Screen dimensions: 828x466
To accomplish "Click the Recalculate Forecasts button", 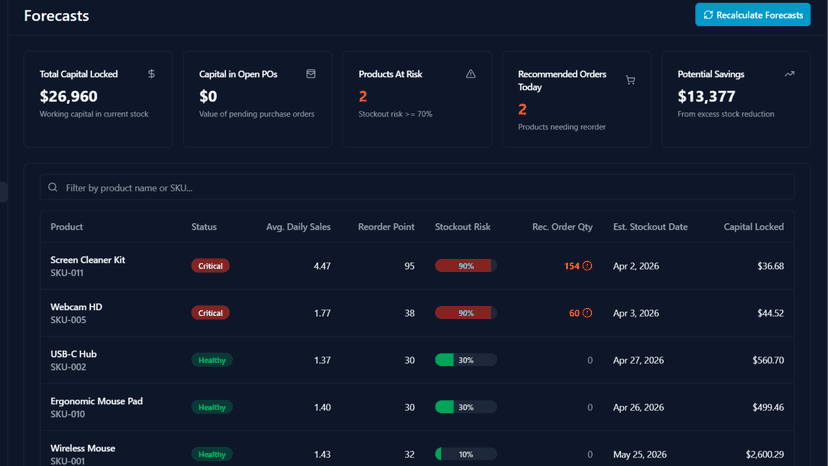I will pos(752,15).
